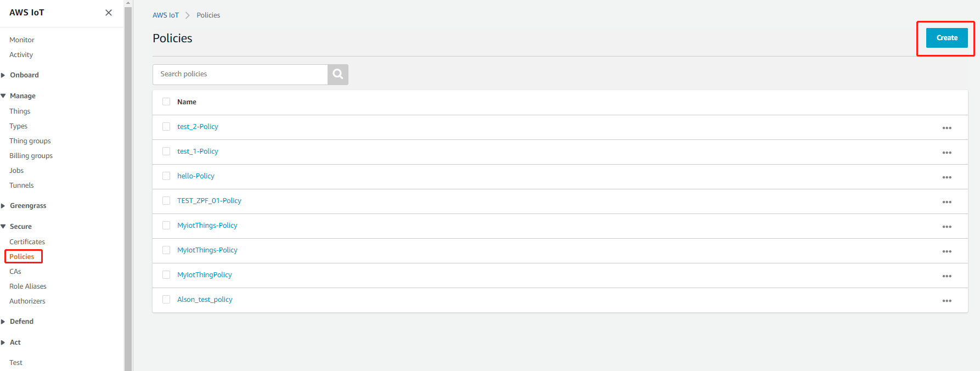
Task: Collapse the Manage section
Action: coord(22,96)
